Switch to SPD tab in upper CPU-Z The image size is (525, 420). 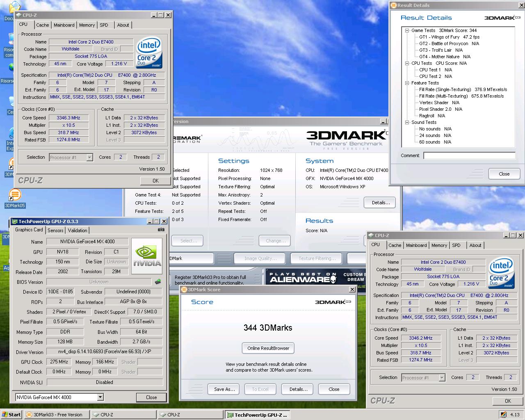[x=104, y=25]
